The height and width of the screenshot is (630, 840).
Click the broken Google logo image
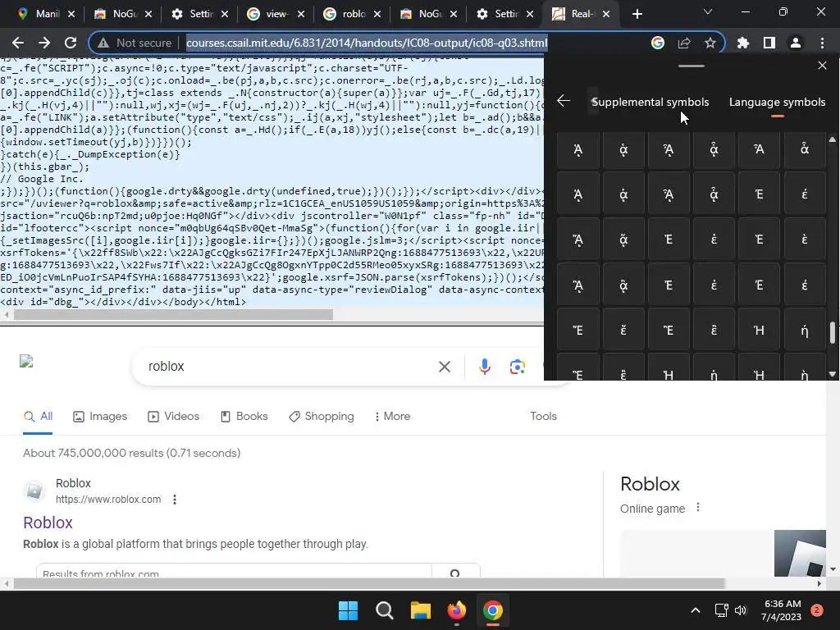coord(26,361)
